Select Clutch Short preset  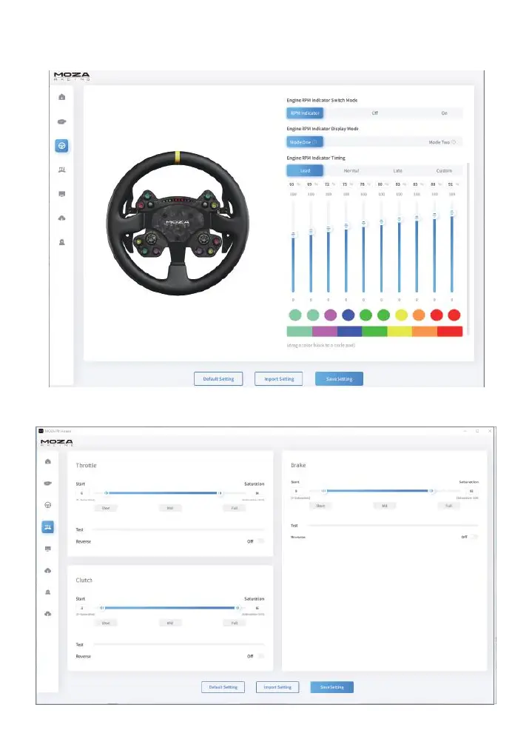pyautogui.click(x=106, y=623)
